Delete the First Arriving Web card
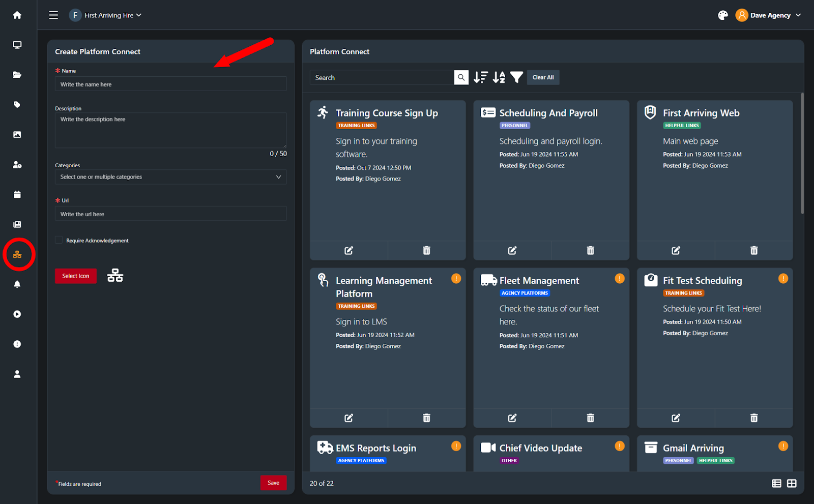This screenshot has width=814, height=504. 754,250
